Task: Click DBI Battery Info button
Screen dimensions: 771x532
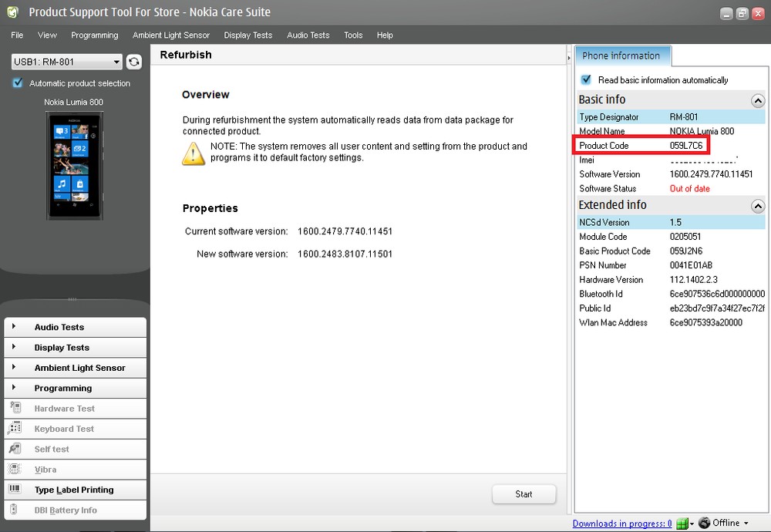Action: pos(76,510)
